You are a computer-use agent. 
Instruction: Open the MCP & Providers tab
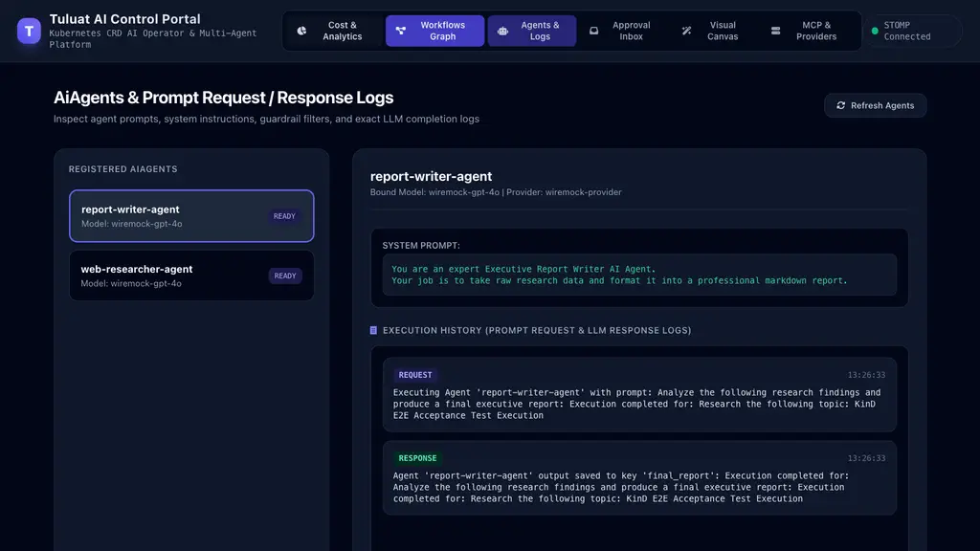[x=807, y=31]
